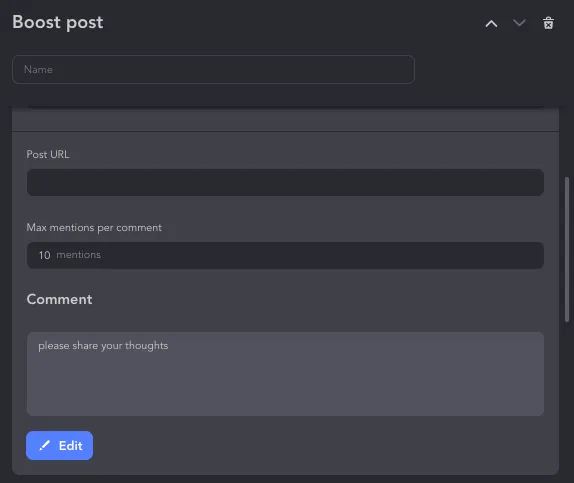The image size is (574, 483).
Task: Click the Boost post title
Action: [x=58, y=22]
